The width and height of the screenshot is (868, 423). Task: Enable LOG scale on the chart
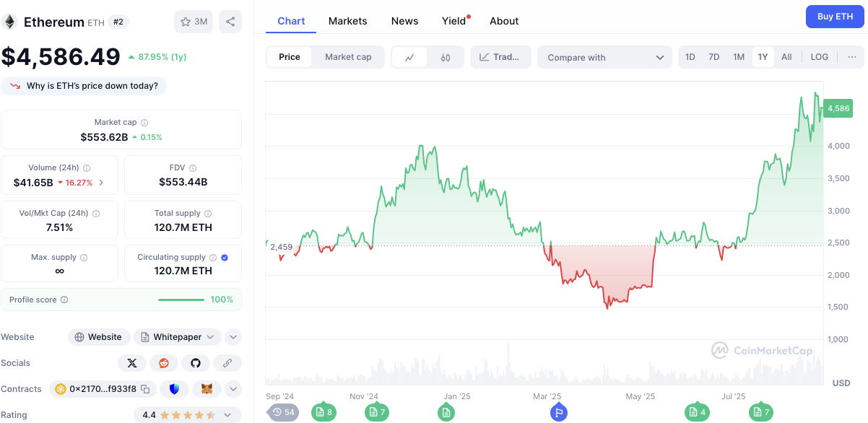[820, 57]
